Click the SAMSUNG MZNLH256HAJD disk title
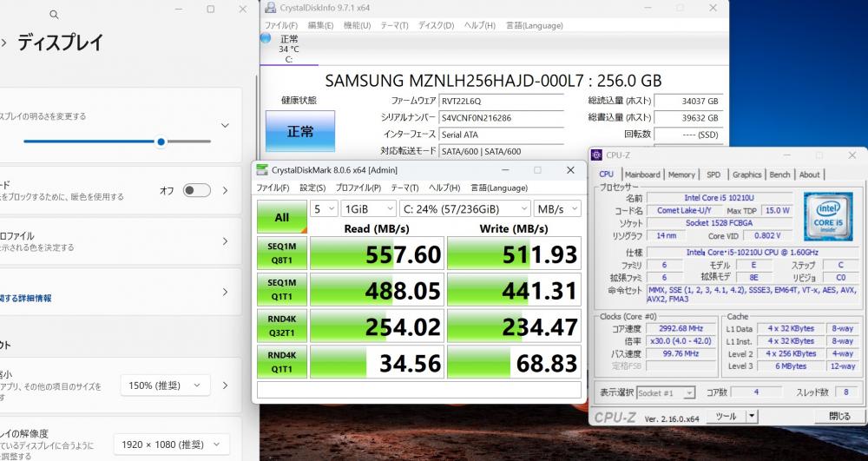The width and height of the screenshot is (868, 461). 493,81
